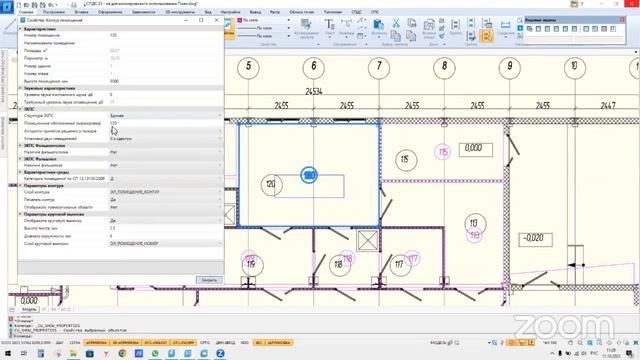Open the Оформление ribbon tab
The height and width of the screenshot is (360, 640).
110,12
